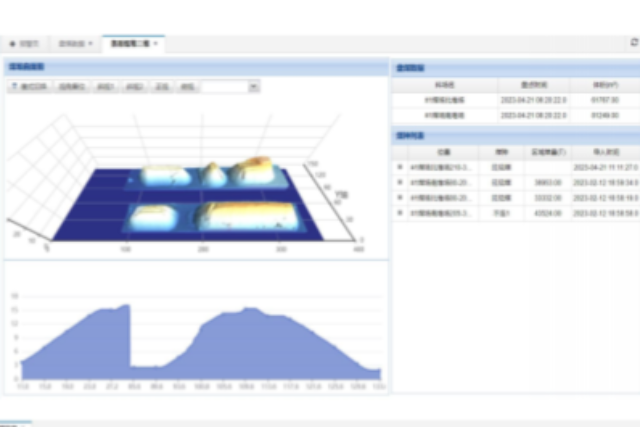Switch to the second tab in the tab bar
Viewport: 640px width, 427px height.
coord(74,44)
